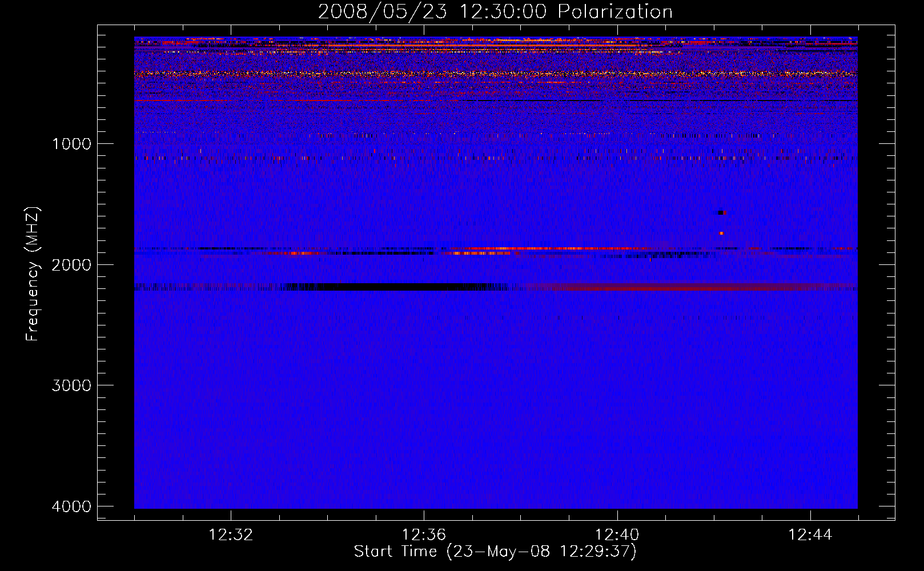The image size is (924, 571).
Task: Select the 2000 frequency axis label
Action: pos(71,264)
